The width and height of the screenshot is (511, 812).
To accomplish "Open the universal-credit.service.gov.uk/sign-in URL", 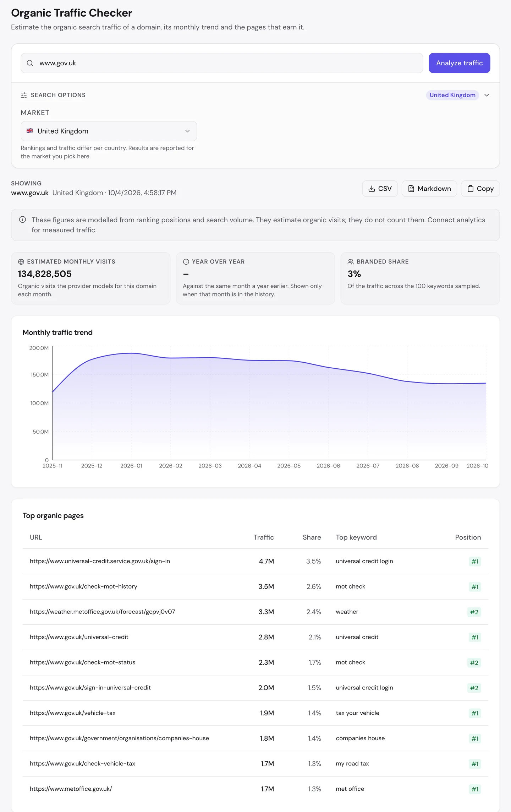I will [100, 561].
